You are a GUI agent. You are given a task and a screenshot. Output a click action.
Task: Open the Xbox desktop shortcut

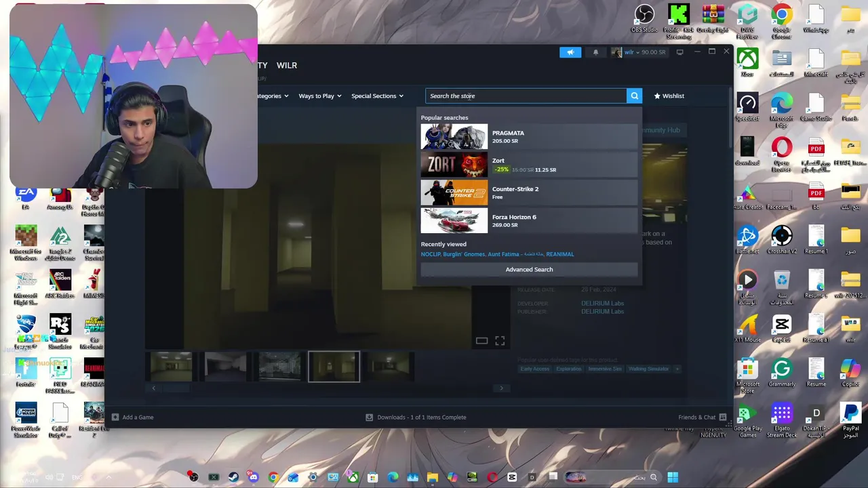[x=747, y=62]
